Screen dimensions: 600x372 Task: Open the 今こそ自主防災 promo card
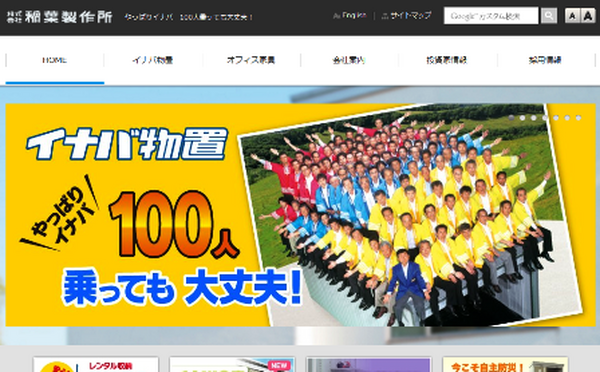(x=505, y=365)
